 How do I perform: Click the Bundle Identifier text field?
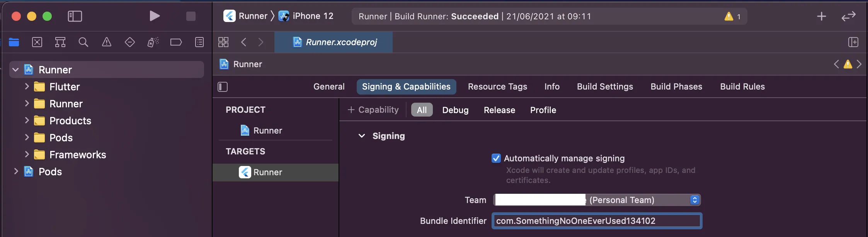[597, 221]
